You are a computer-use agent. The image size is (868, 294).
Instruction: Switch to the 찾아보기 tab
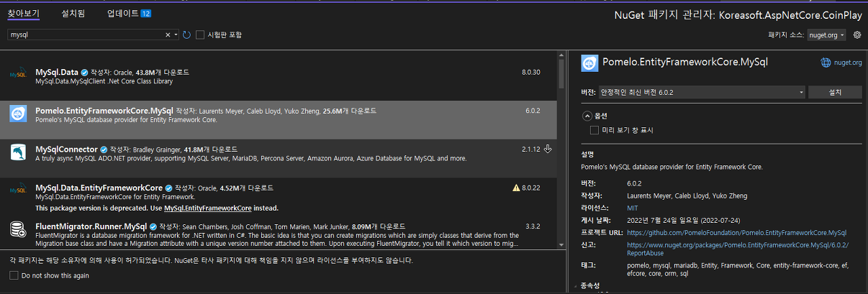(x=24, y=13)
